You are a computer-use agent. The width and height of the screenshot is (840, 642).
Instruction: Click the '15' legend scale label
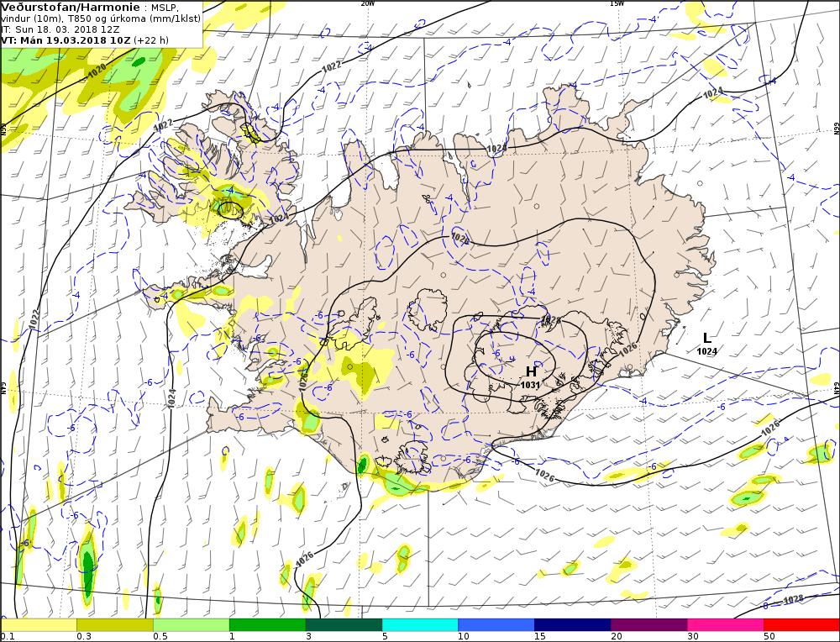click(540, 637)
